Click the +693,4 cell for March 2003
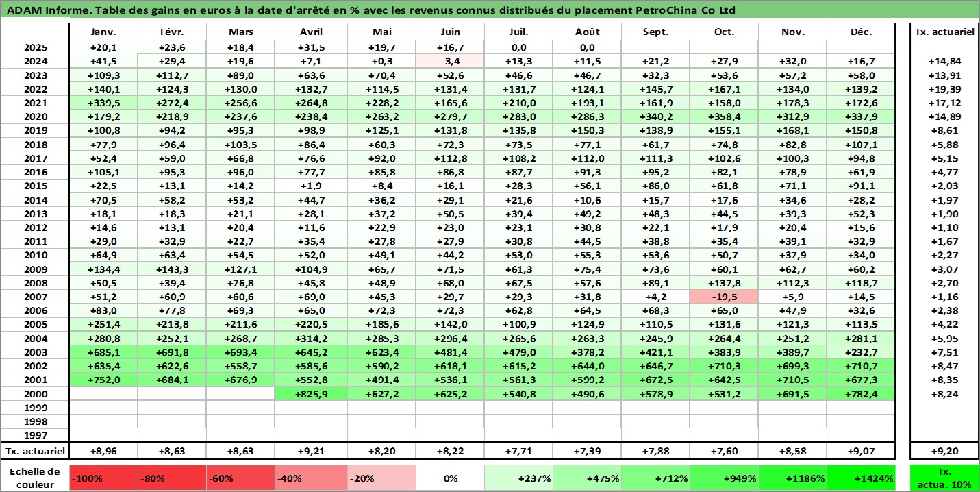The image size is (980, 492). pyautogui.click(x=241, y=352)
